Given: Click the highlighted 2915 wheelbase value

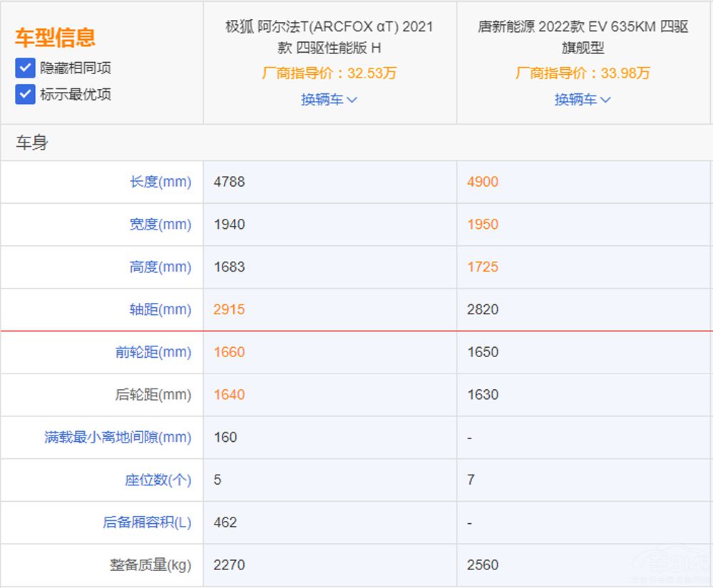Looking at the screenshot, I should tap(229, 310).
